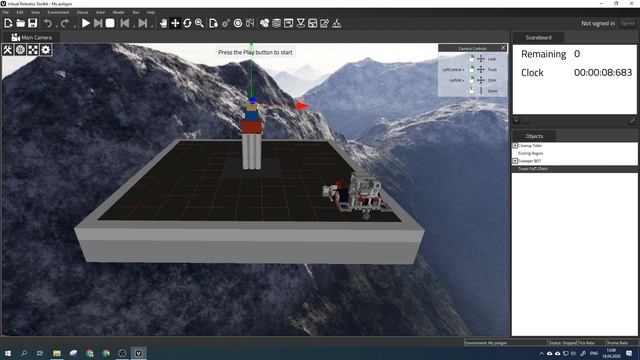
Task: Open the Environment menu
Action: click(58, 12)
